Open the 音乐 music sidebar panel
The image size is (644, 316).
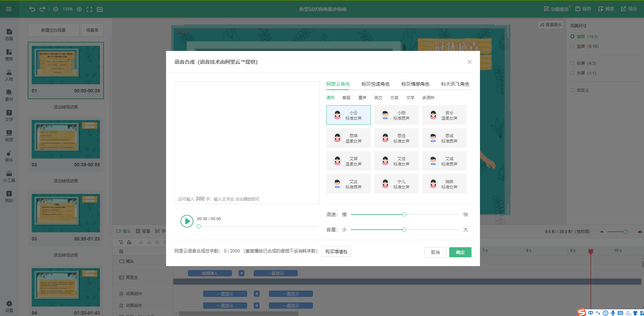9,156
